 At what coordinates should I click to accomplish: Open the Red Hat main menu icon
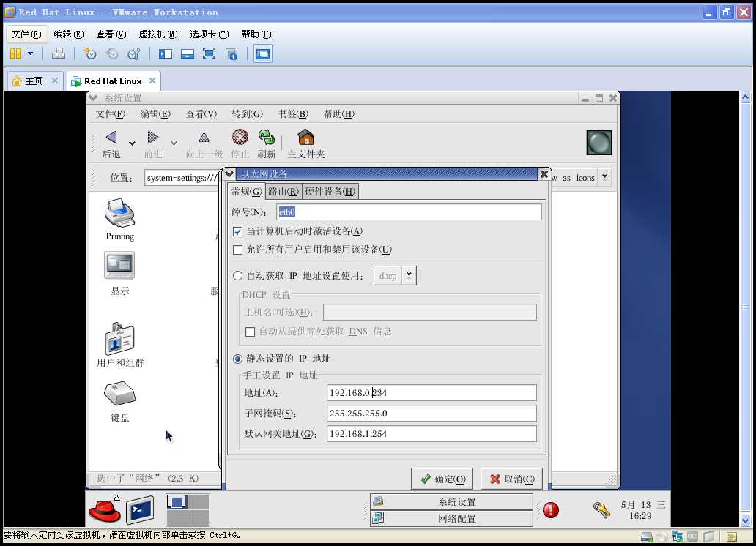click(x=105, y=511)
